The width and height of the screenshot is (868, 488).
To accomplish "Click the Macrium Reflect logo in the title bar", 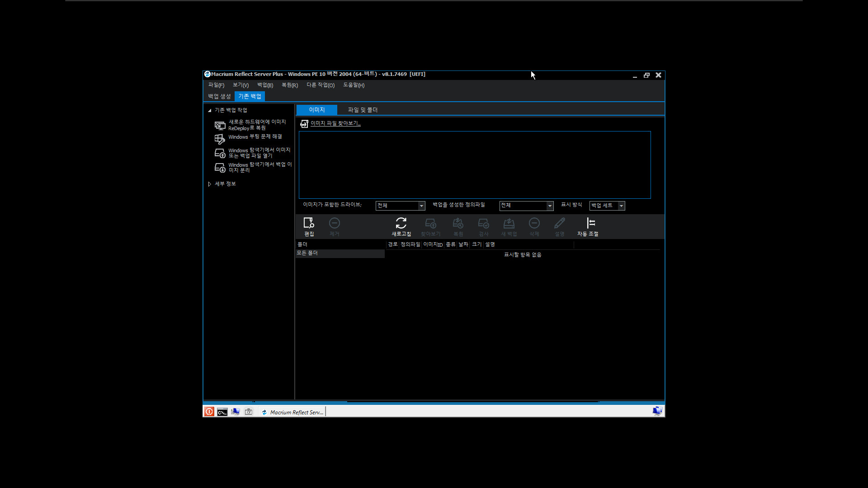I will pyautogui.click(x=207, y=74).
